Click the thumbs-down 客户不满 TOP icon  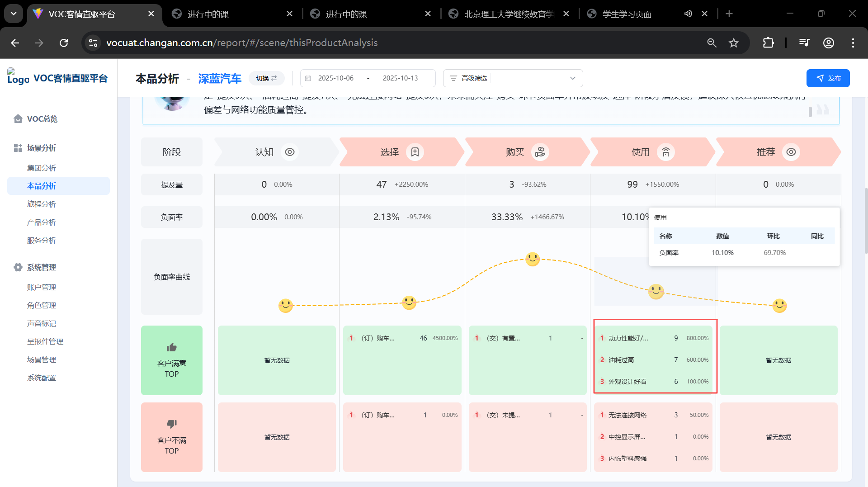coord(172,424)
